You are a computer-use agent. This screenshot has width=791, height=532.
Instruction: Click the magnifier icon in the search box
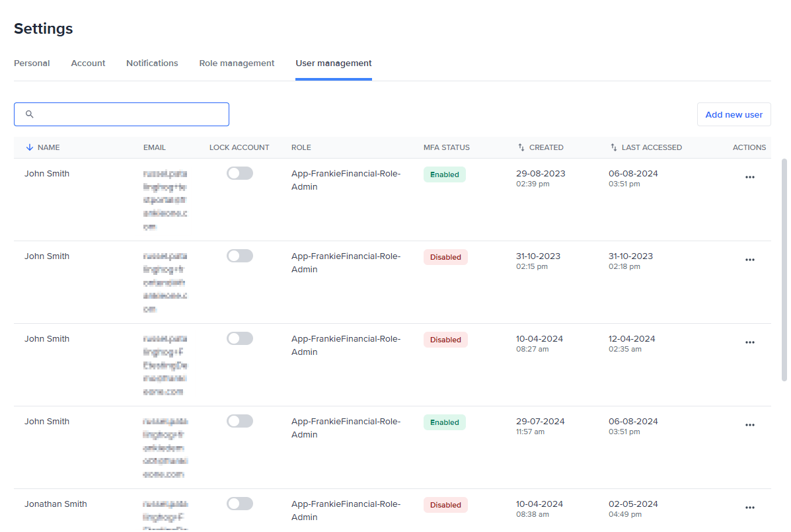pyautogui.click(x=29, y=114)
